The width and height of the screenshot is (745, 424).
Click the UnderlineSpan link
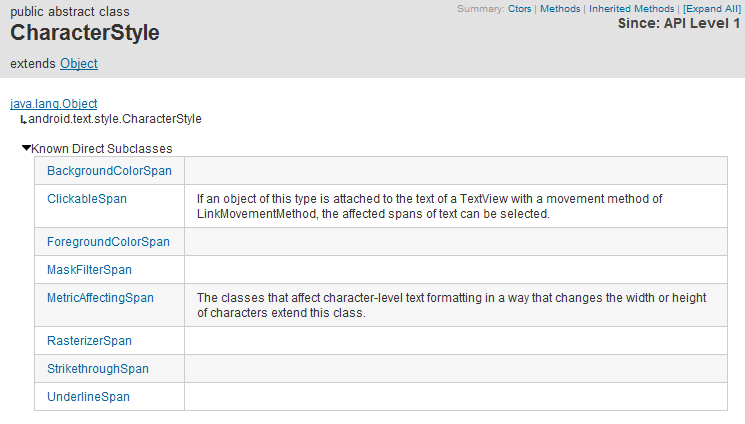(x=88, y=397)
